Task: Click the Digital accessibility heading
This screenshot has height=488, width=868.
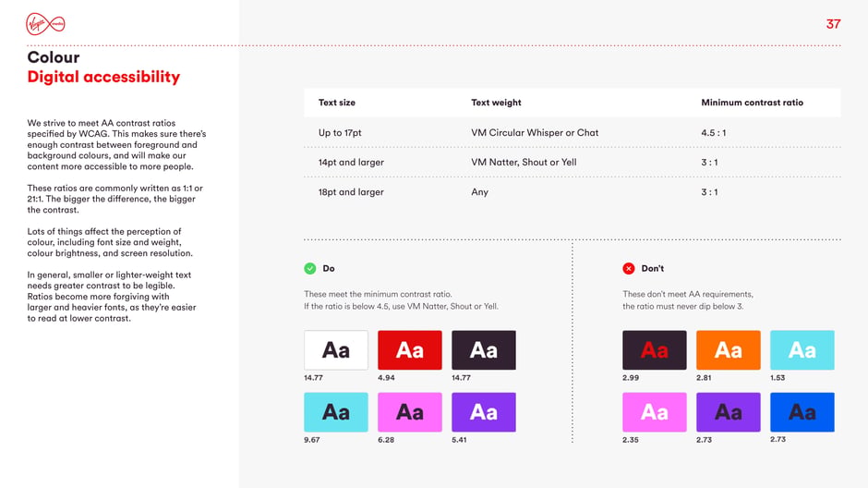Action: coord(103,77)
